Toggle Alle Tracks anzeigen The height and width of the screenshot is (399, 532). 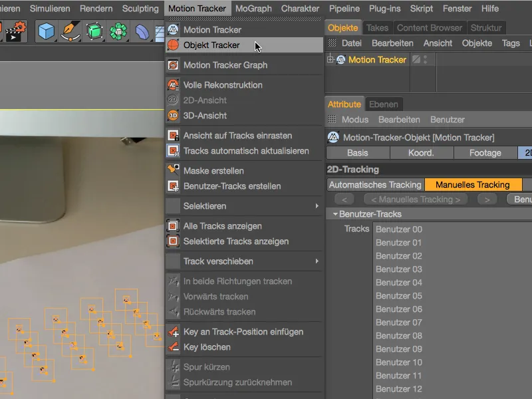(x=244, y=226)
